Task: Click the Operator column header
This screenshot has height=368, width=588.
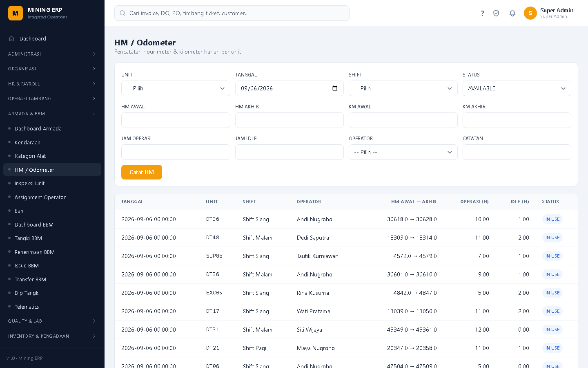Action: click(309, 202)
